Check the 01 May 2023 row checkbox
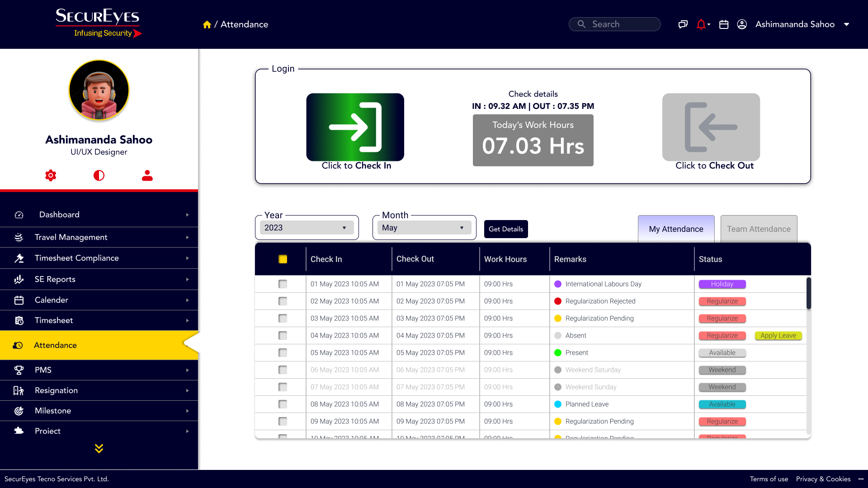The image size is (868, 488). (283, 284)
